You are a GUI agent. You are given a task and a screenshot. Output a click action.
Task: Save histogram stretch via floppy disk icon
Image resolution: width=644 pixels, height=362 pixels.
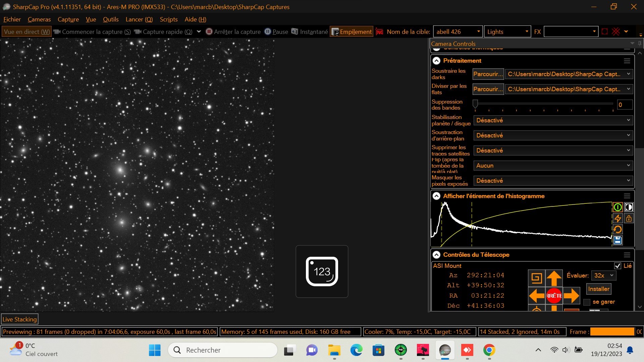[618, 240]
